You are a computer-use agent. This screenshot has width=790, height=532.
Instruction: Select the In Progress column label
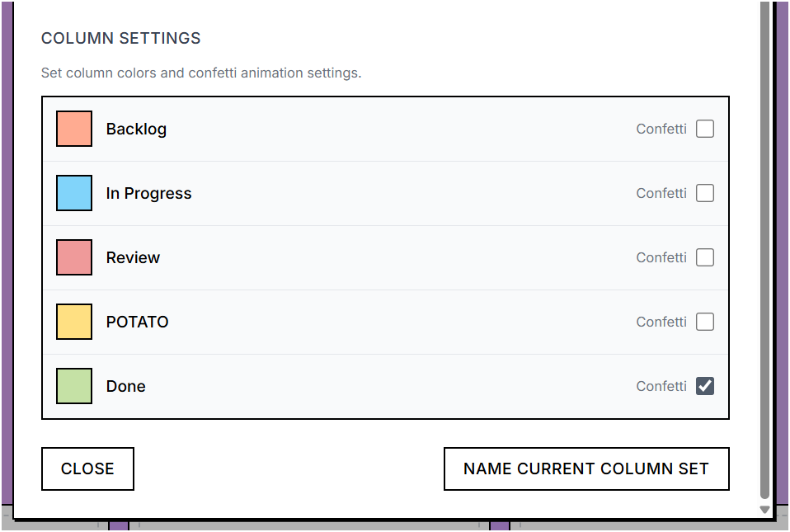point(148,193)
